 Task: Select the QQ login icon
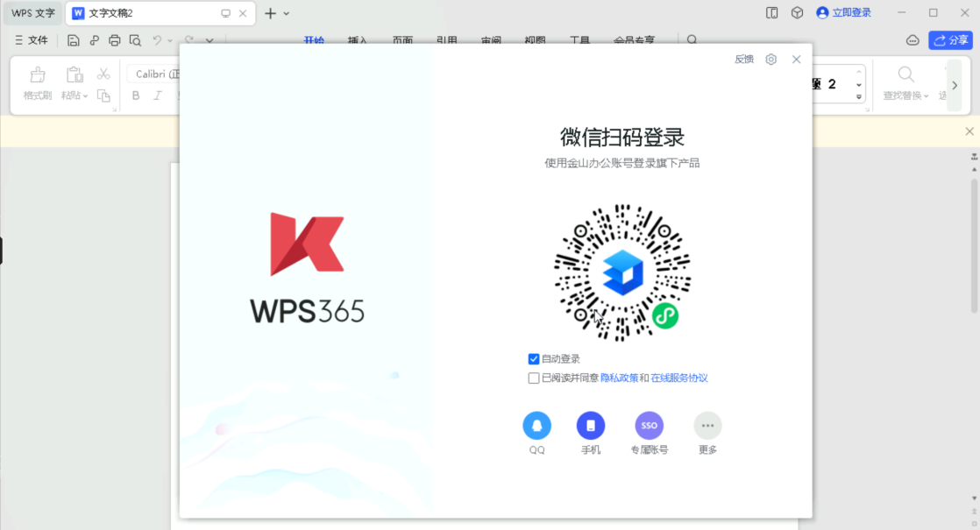tap(536, 425)
